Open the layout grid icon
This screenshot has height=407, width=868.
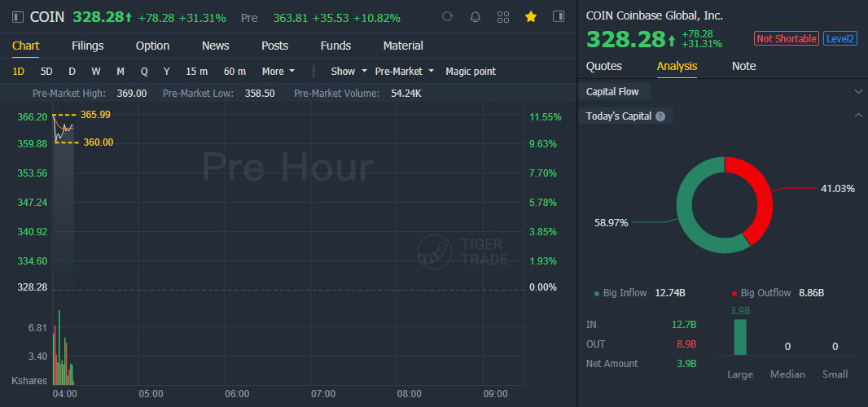point(503,17)
